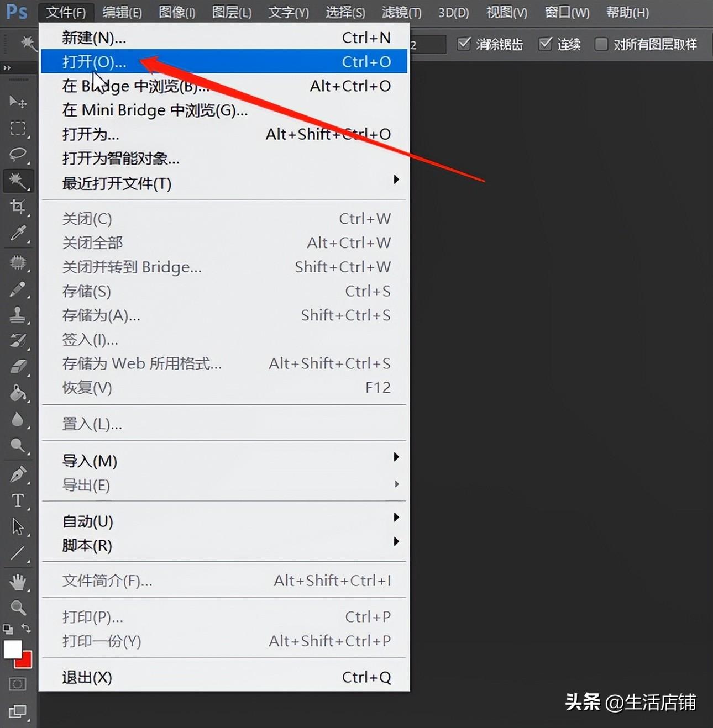Choose Open As... Alt+Shift+Ctrl+O entry
The height and width of the screenshot is (728, 713).
point(224,134)
